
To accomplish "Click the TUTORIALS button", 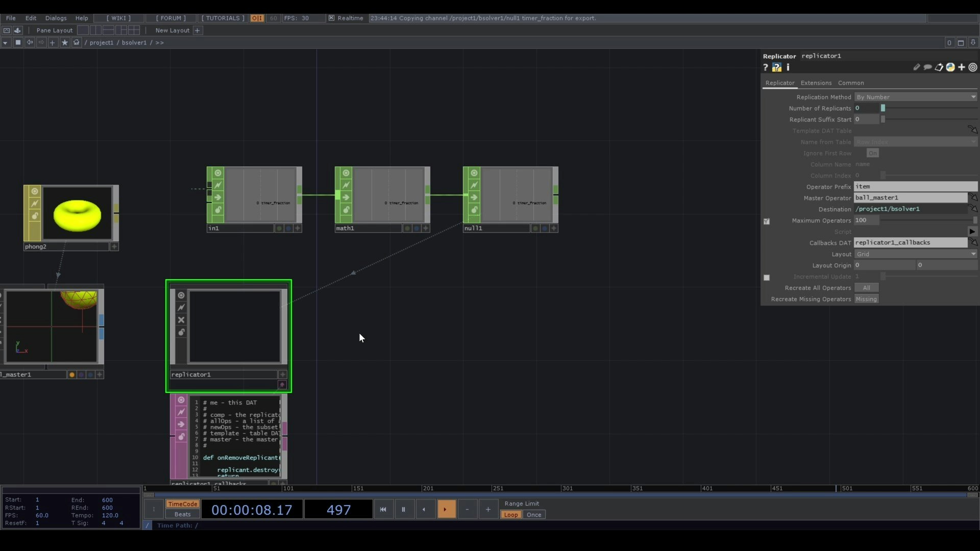I will pyautogui.click(x=222, y=18).
